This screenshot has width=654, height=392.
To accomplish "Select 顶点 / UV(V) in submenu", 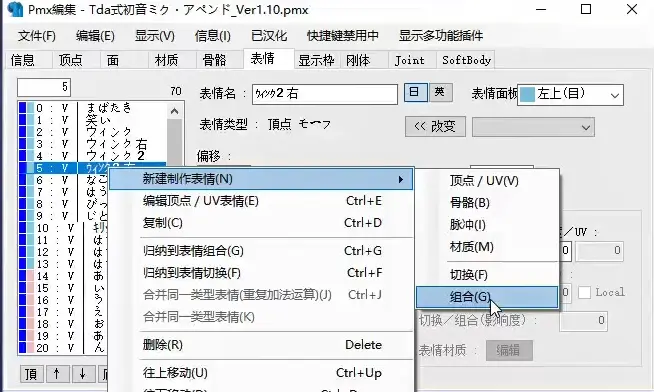I will coord(487,181).
